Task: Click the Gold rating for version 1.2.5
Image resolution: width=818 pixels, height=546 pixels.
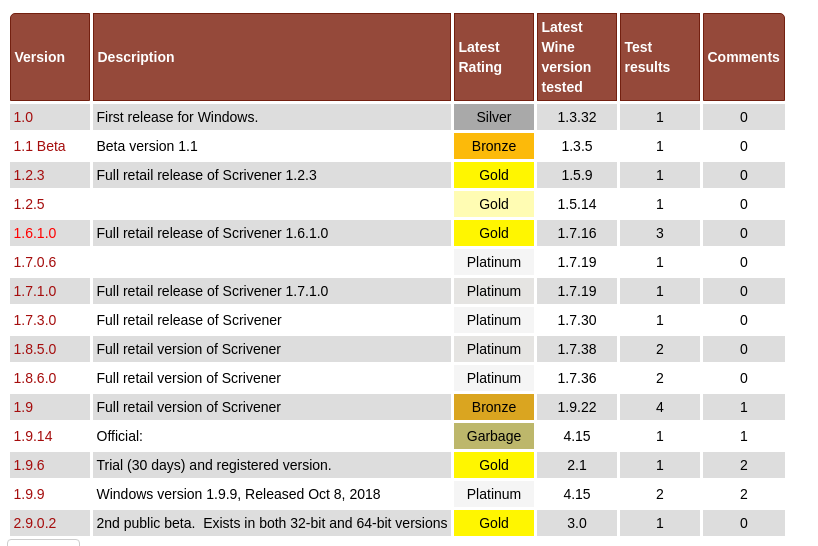Action: (x=494, y=204)
